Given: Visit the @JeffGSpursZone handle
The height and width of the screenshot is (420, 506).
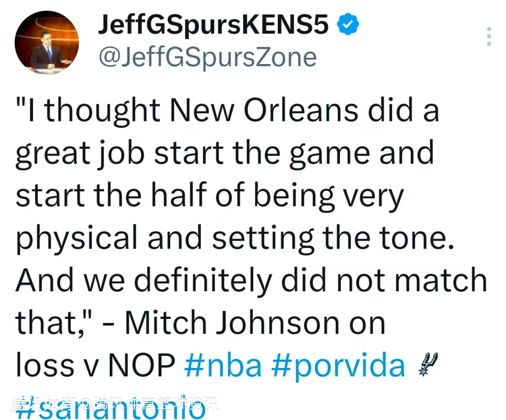Looking at the screenshot, I should pos(207,58).
